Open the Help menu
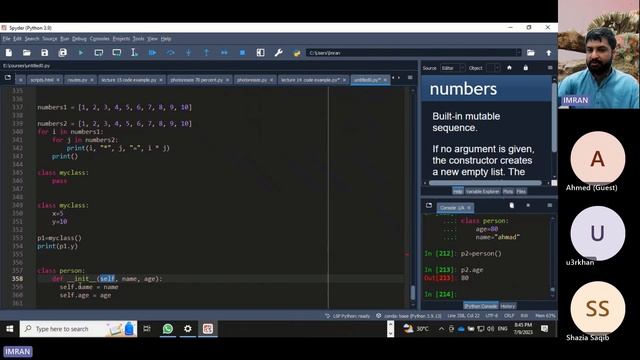Image resolution: width=640 pixels, height=360 pixels. pyautogui.click(x=166, y=39)
